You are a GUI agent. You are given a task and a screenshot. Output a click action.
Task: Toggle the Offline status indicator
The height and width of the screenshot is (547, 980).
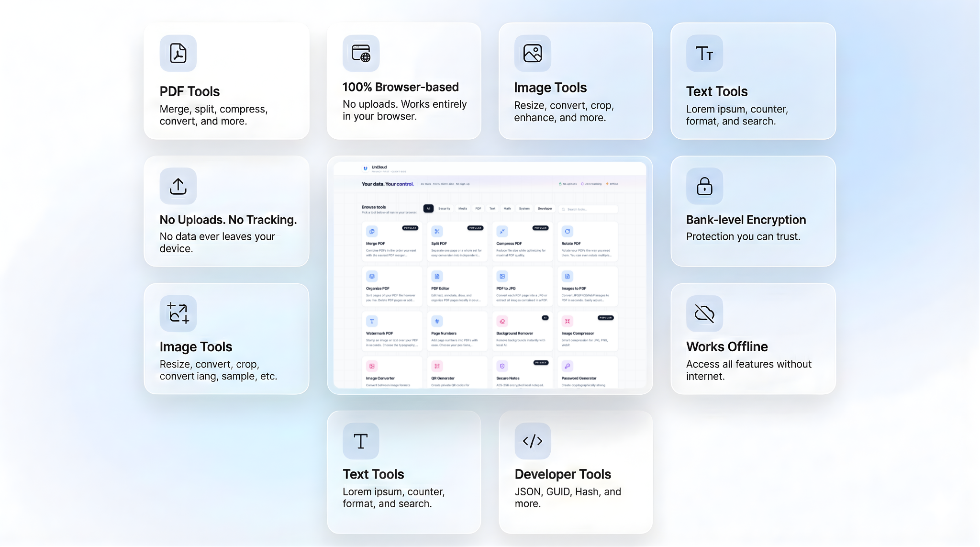tap(612, 184)
